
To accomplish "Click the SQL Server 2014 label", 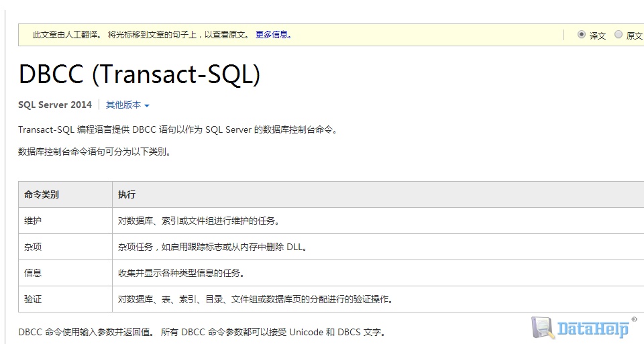I will click(55, 105).
